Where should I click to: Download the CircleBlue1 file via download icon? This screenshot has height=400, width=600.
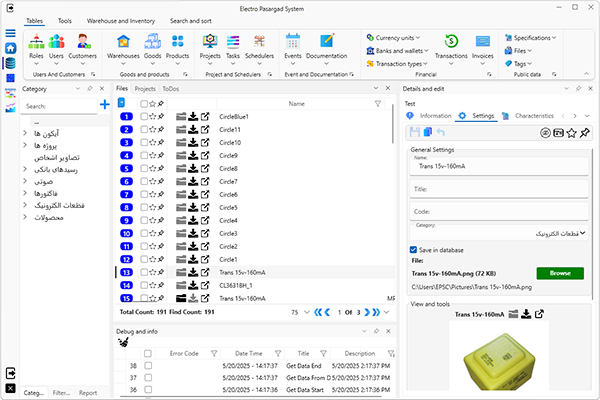(x=191, y=117)
